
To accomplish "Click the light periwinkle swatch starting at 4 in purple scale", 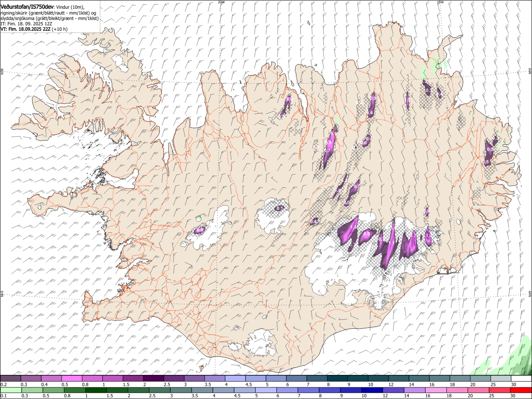I will pyautogui.click(x=235, y=378).
